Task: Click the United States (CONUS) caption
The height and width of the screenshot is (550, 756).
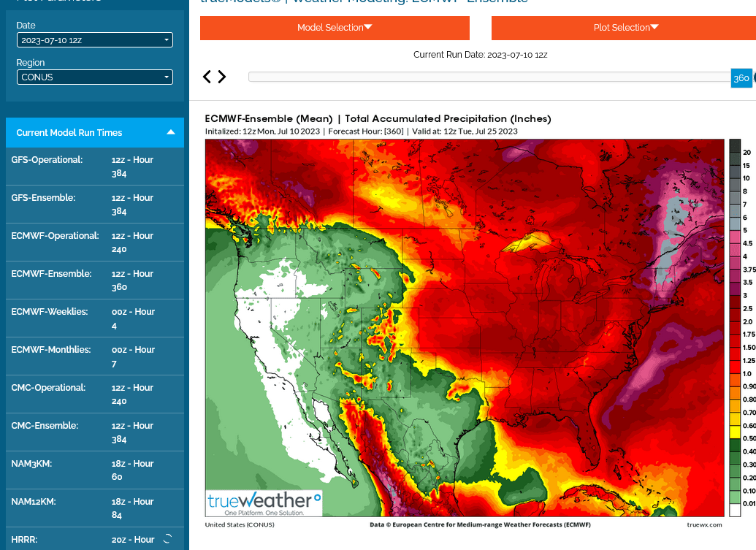Action: [240, 525]
